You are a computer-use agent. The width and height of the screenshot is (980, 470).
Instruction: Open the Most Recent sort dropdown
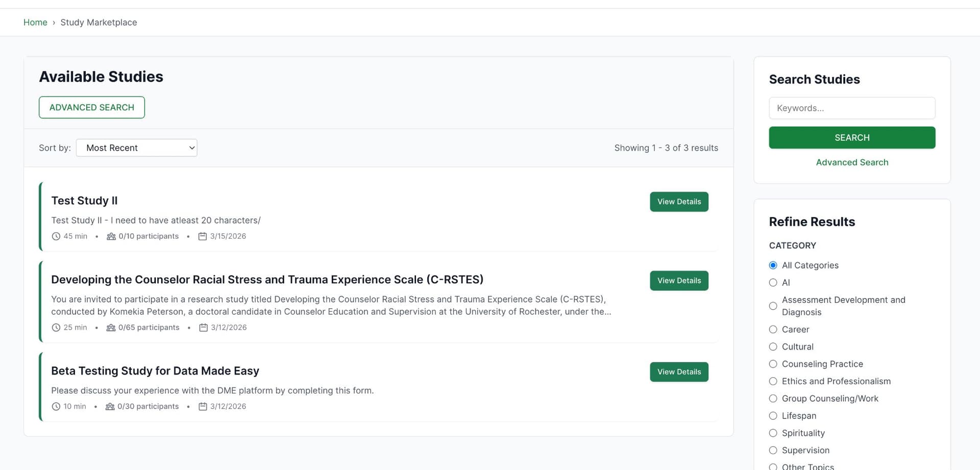pyautogui.click(x=136, y=147)
